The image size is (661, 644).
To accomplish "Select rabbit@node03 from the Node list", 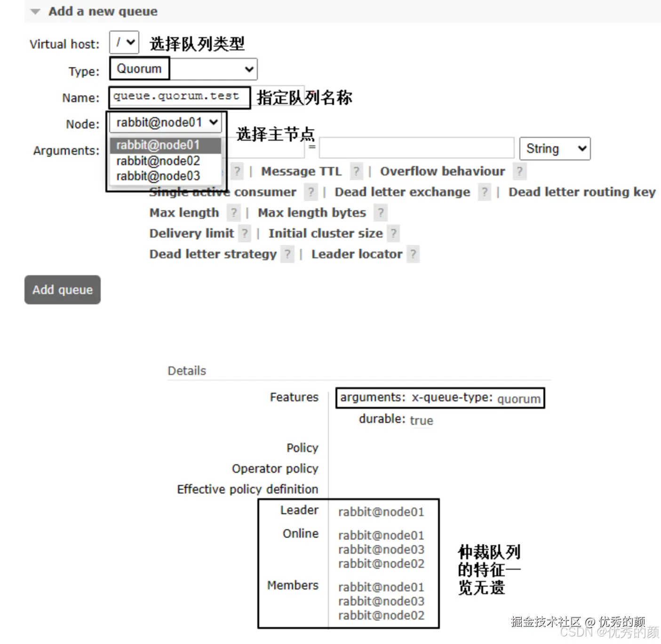I will pos(157,175).
